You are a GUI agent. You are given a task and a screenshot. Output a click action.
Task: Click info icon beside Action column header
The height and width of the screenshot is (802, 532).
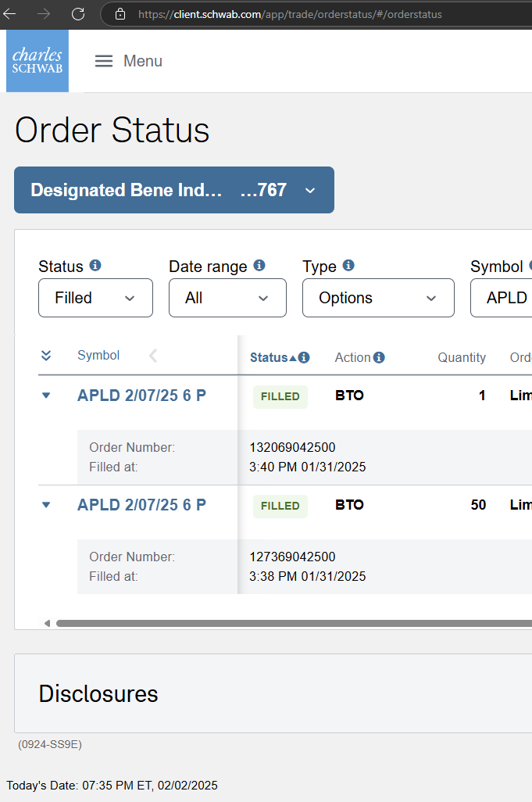click(379, 357)
